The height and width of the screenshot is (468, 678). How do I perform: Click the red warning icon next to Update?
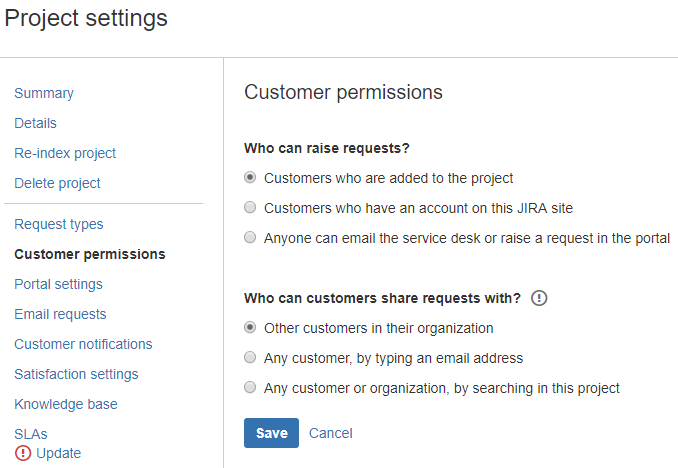click(x=23, y=453)
